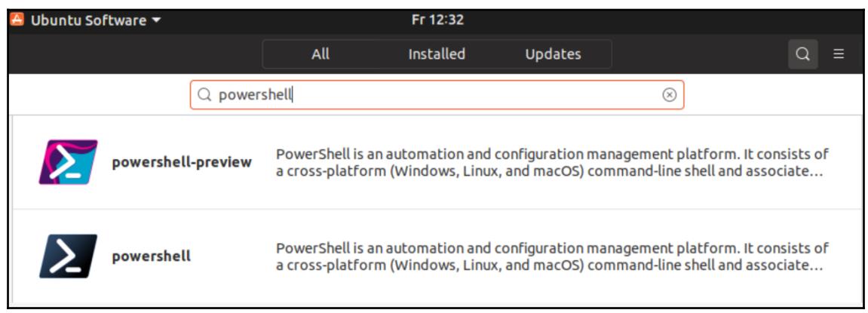Click the Ubuntu Software orange bag icon
Image resolution: width=868 pixels, height=313 pixels.
[17, 20]
